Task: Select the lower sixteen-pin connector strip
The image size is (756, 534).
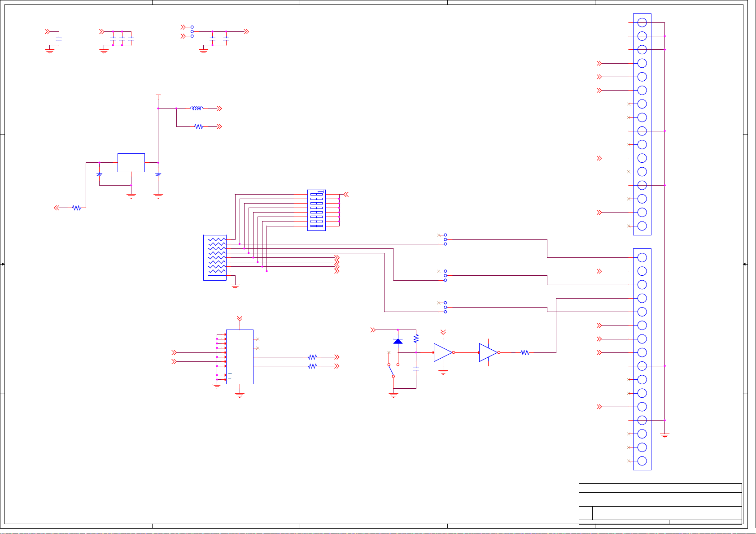Action: click(x=642, y=359)
